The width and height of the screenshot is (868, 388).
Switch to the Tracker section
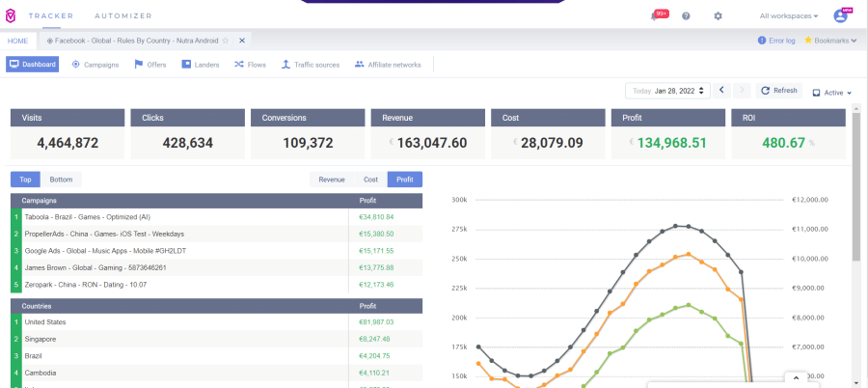coord(51,16)
